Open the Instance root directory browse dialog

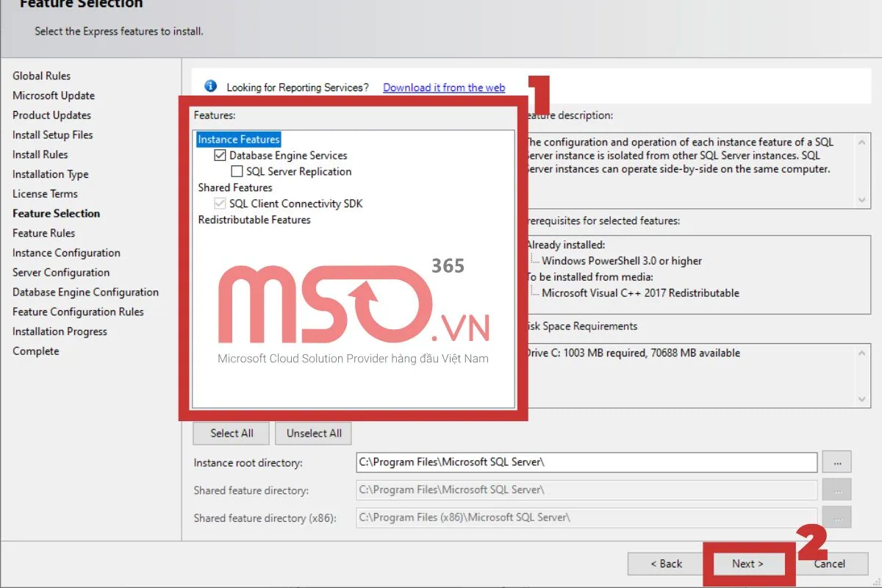(836, 462)
